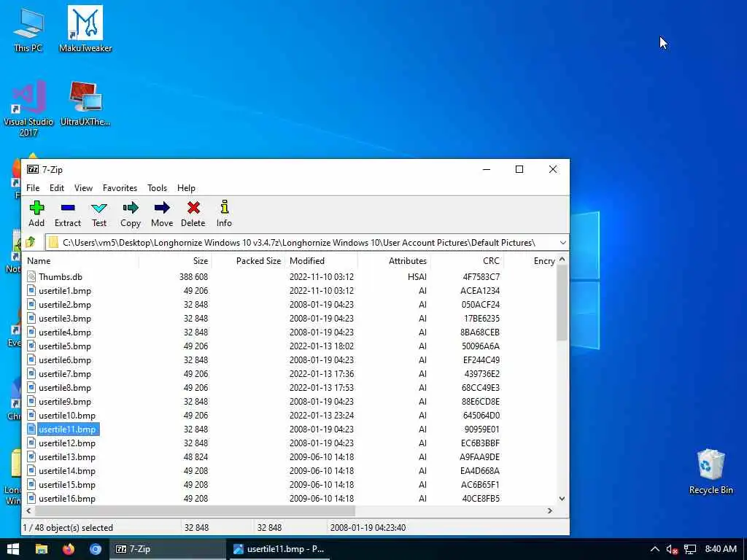Open the Windows Start menu
The width and height of the screenshot is (747, 560).
(x=13, y=549)
